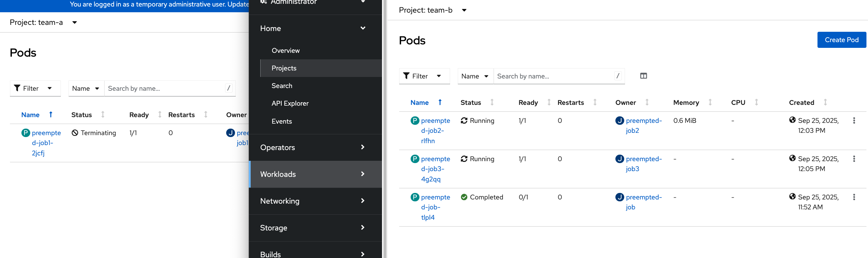Open the team-b Filter dropdown
The height and width of the screenshot is (258, 868).
[422, 76]
